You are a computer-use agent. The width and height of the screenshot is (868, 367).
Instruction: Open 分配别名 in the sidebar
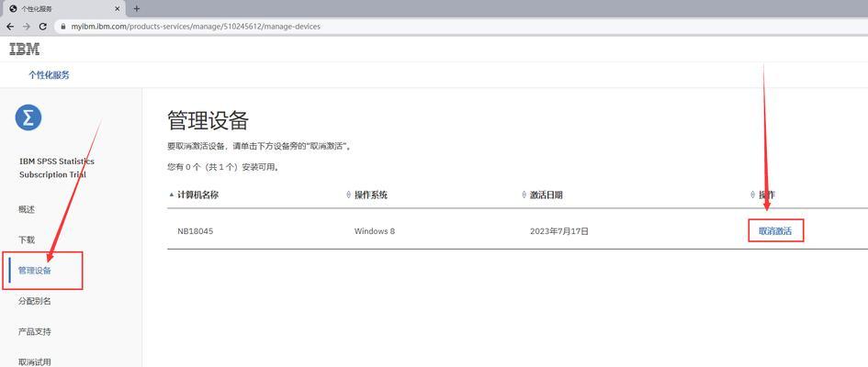click(34, 301)
